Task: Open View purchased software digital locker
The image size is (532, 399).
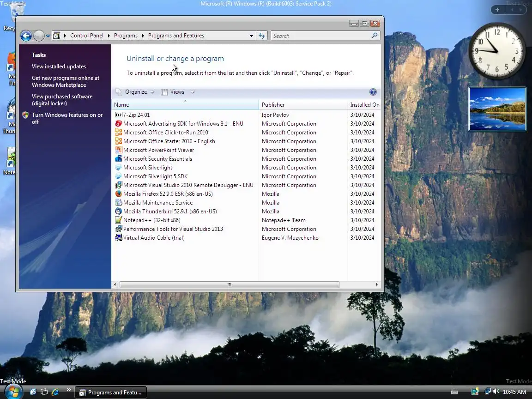Action: pyautogui.click(x=62, y=100)
